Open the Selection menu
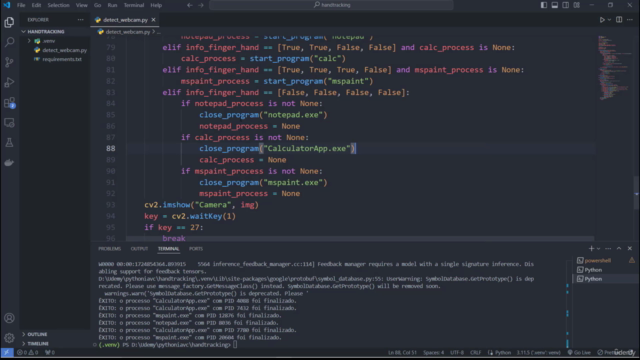Screen dimensions: 640x360 click(58, 5)
